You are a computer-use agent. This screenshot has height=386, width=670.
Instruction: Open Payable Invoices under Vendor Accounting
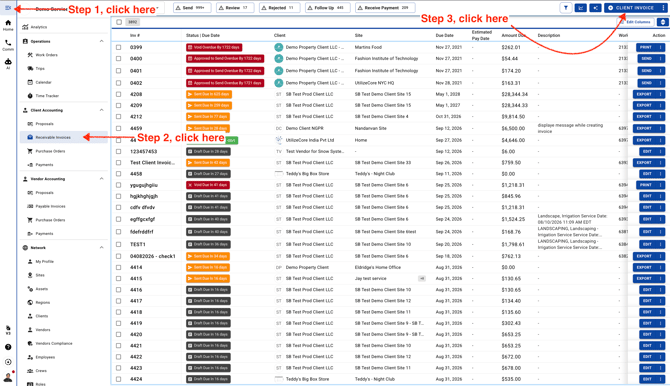[50, 206]
